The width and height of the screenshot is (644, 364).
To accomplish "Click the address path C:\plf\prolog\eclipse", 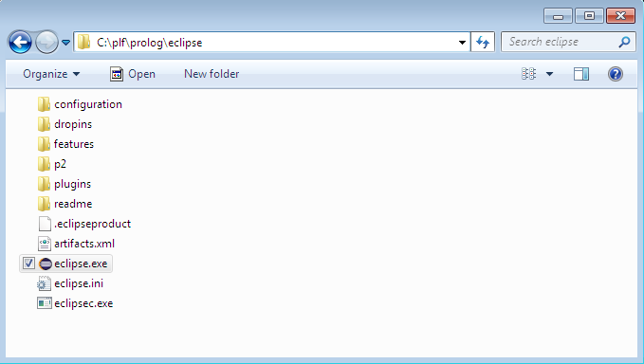I will click(x=150, y=43).
